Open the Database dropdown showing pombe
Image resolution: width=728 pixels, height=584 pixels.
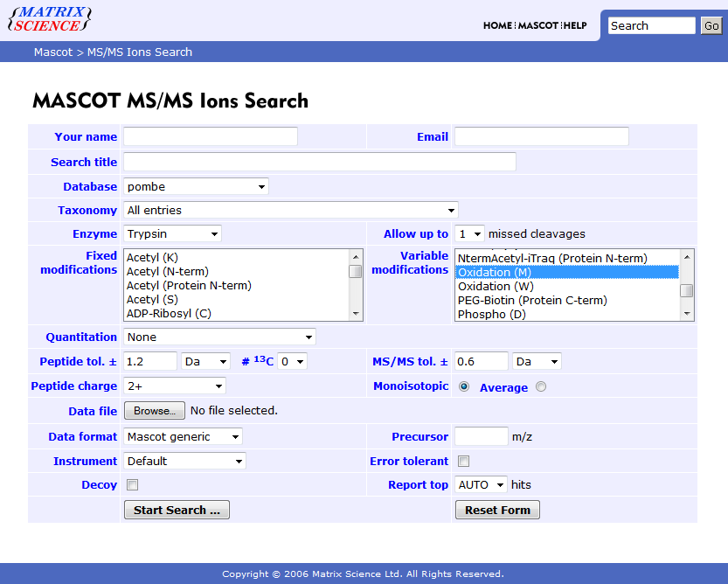[196, 186]
